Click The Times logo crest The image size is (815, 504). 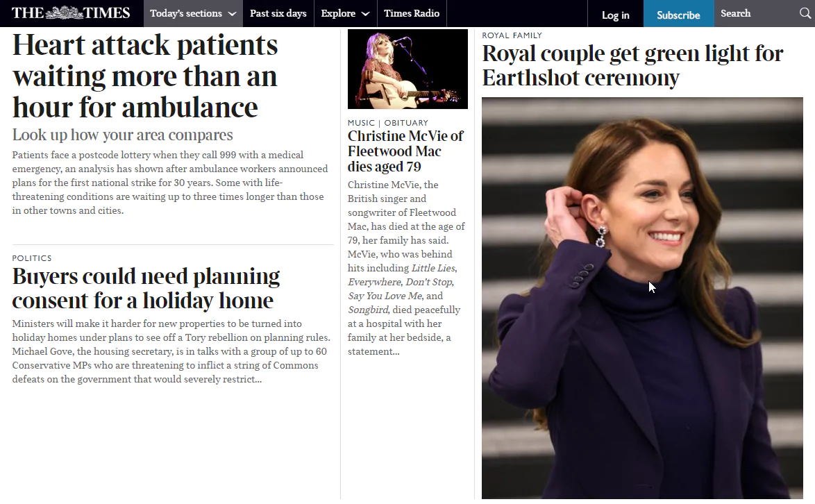pyautogui.click(x=65, y=13)
